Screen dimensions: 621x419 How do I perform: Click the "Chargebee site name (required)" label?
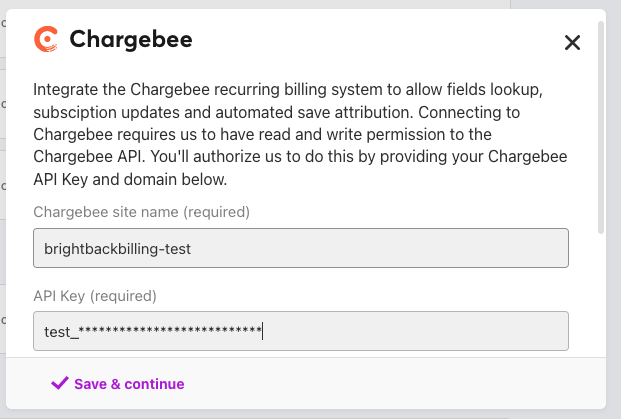click(x=141, y=212)
